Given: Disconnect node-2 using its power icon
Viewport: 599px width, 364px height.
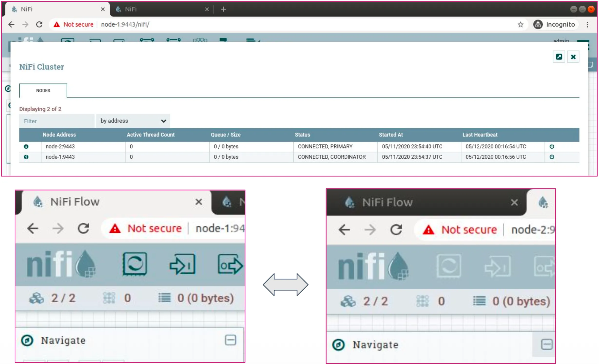Looking at the screenshot, I should tap(552, 146).
